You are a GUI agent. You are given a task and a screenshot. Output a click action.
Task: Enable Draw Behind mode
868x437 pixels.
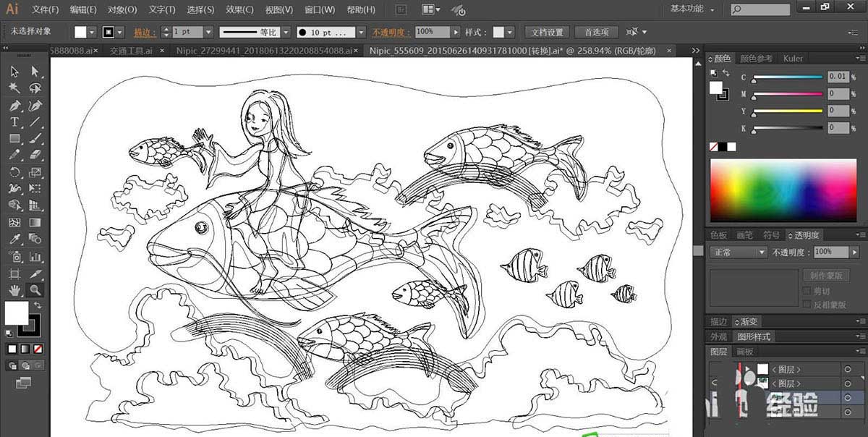(x=24, y=365)
